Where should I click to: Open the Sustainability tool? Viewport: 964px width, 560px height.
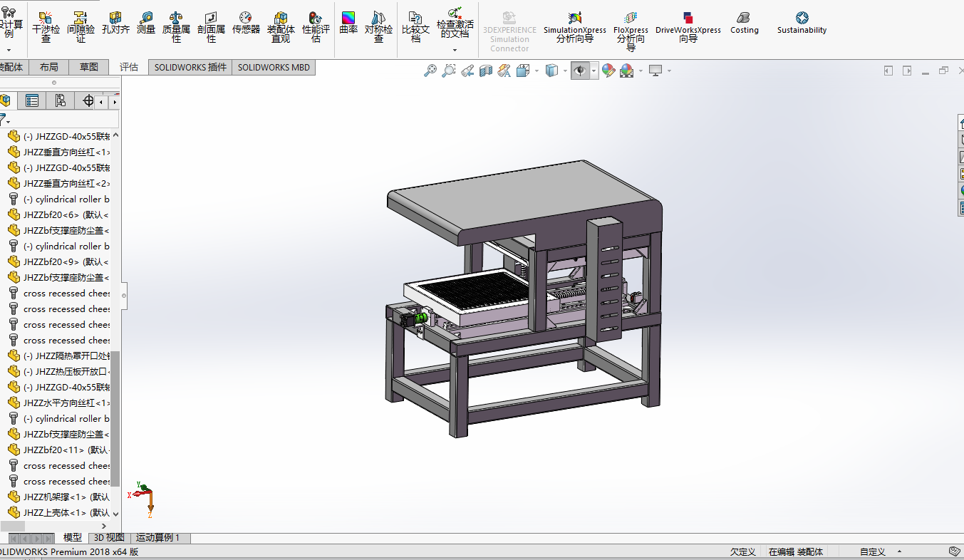click(802, 23)
